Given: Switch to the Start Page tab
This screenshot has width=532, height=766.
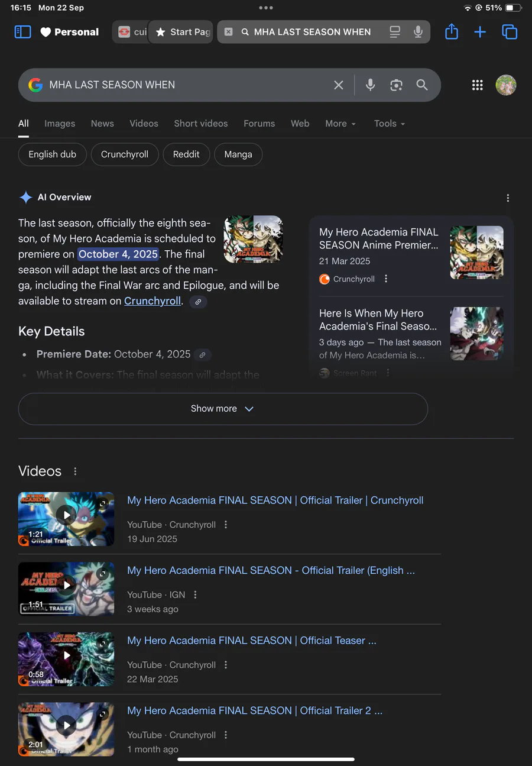Looking at the screenshot, I should pos(182,32).
